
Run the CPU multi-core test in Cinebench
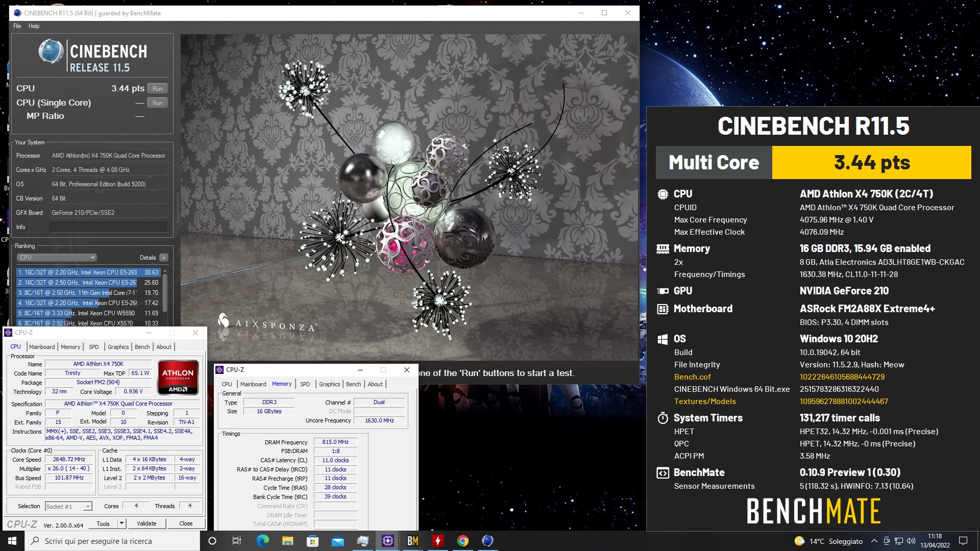point(157,89)
